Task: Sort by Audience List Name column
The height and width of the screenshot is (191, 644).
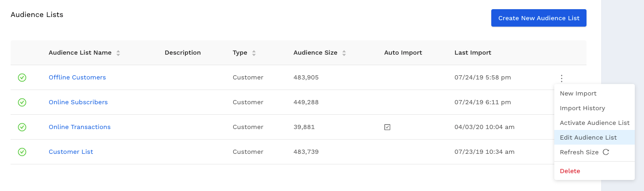Action: pyautogui.click(x=118, y=53)
